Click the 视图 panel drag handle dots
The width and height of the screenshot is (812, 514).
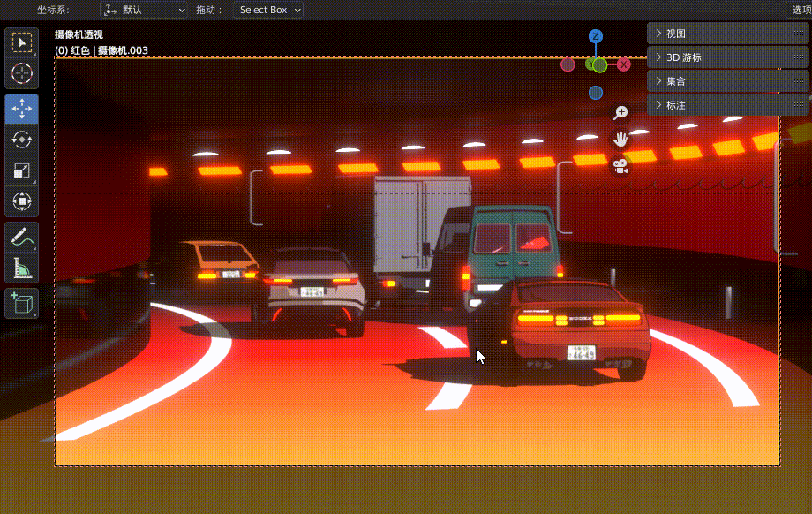799,34
